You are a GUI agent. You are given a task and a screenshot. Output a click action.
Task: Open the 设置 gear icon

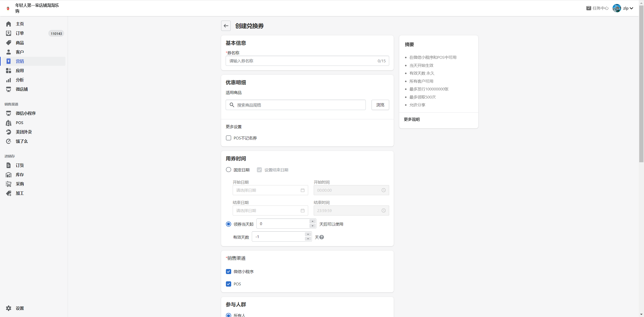(9, 308)
